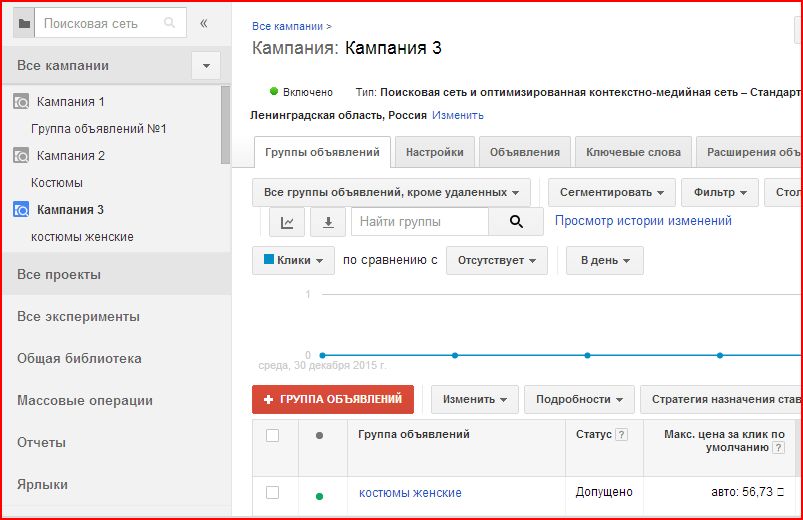Select Кампания 2 in the campaign tree
803x520 pixels.
click(71, 155)
